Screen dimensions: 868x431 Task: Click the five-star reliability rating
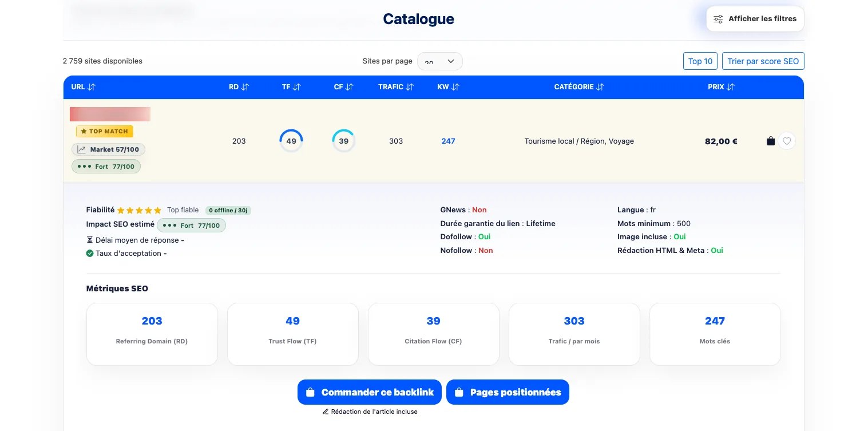click(x=139, y=210)
